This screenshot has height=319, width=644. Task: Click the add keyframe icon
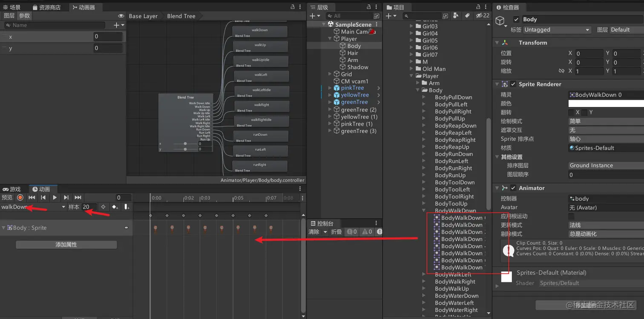point(115,207)
